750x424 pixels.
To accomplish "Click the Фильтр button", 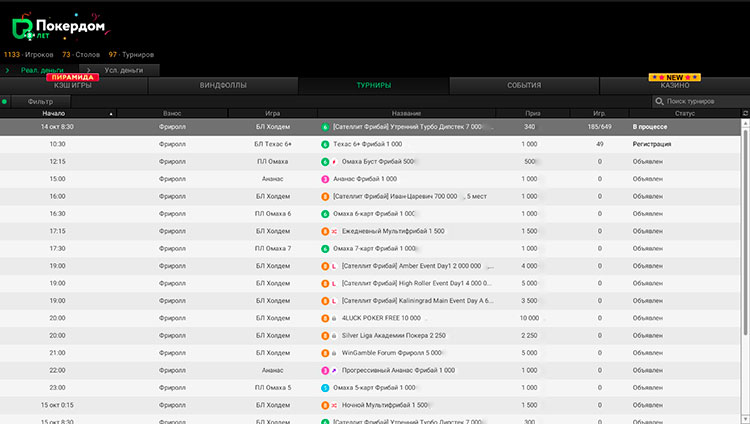I will (41, 101).
